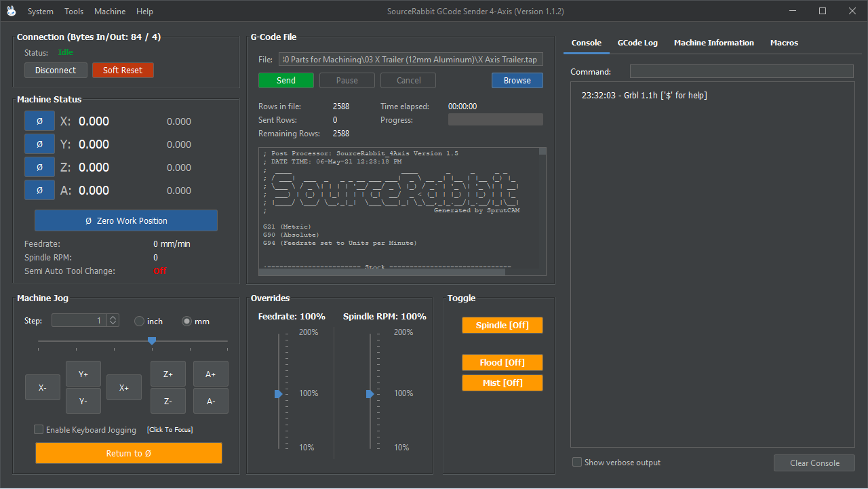Increase the jog step value

click(113, 317)
